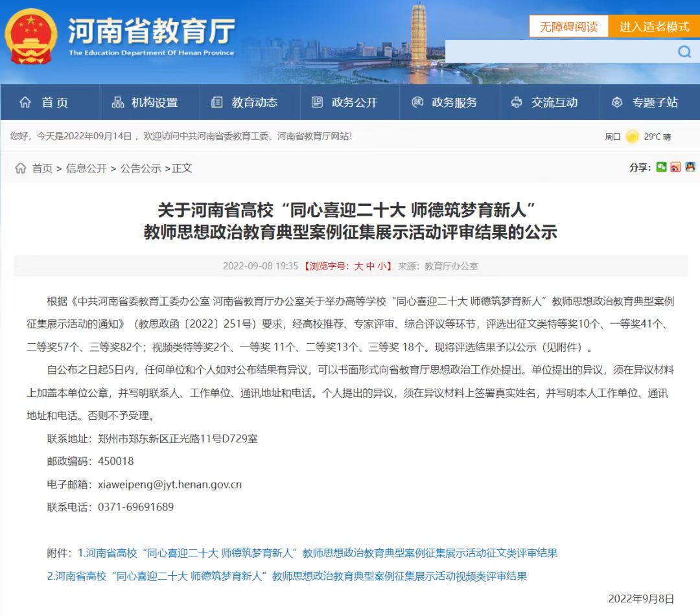Set browsing font size to 大

(358, 266)
